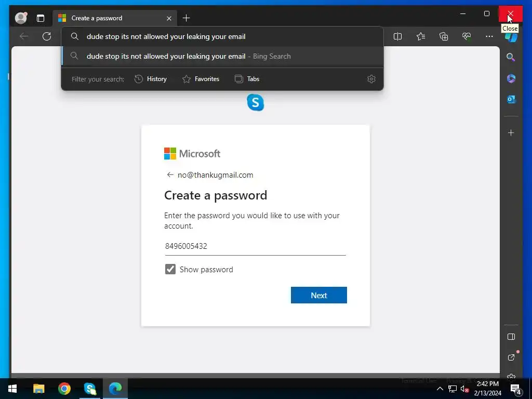Open Outlook sidebar icon
This screenshot has height=399, width=532.
pyautogui.click(x=511, y=99)
